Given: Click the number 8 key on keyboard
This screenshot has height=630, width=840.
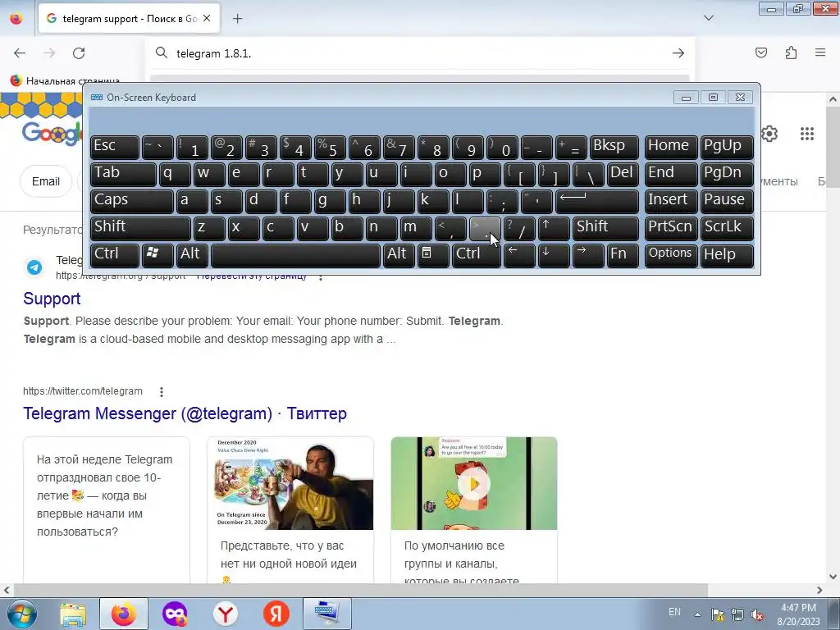Looking at the screenshot, I should click(x=433, y=148).
